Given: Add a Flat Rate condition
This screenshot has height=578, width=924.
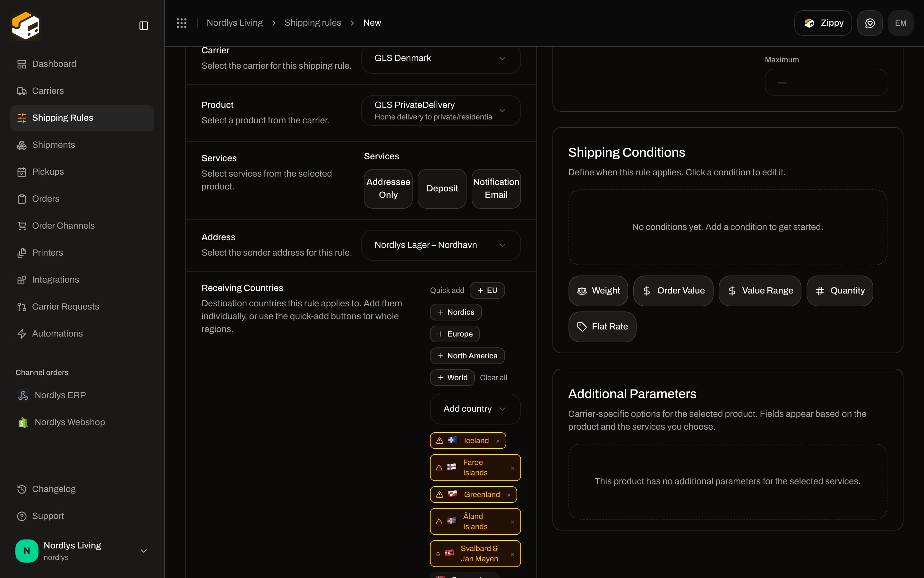Looking at the screenshot, I should point(603,327).
